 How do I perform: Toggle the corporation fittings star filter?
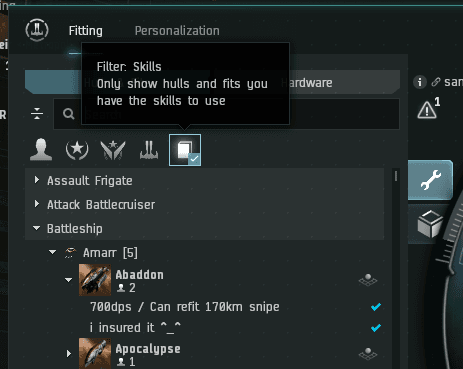[x=77, y=150]
